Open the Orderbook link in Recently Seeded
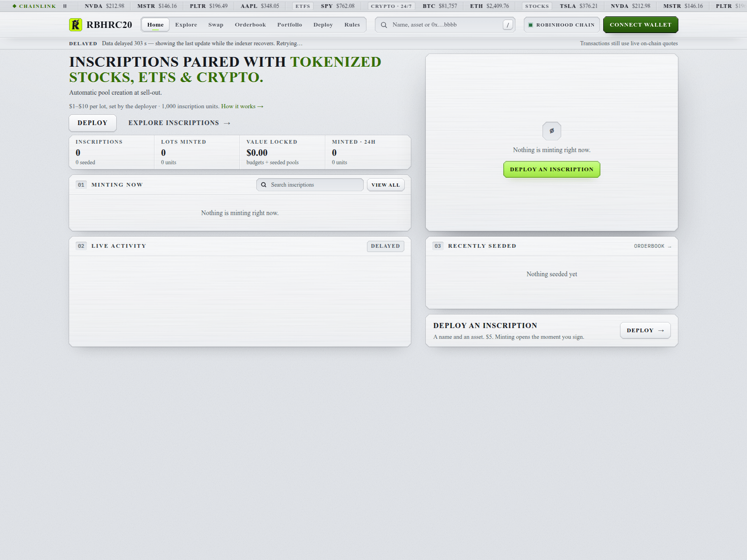 coord(653,246)
